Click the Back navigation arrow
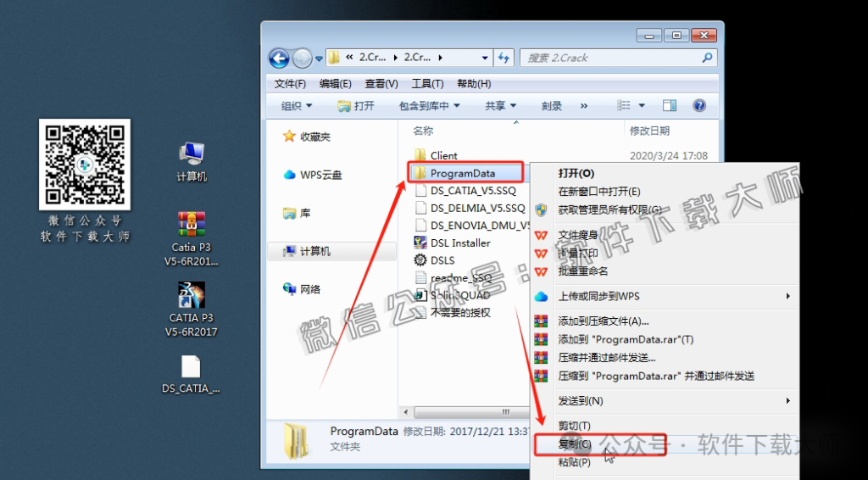This screenshot has width=868, height=480. [279, 58]
